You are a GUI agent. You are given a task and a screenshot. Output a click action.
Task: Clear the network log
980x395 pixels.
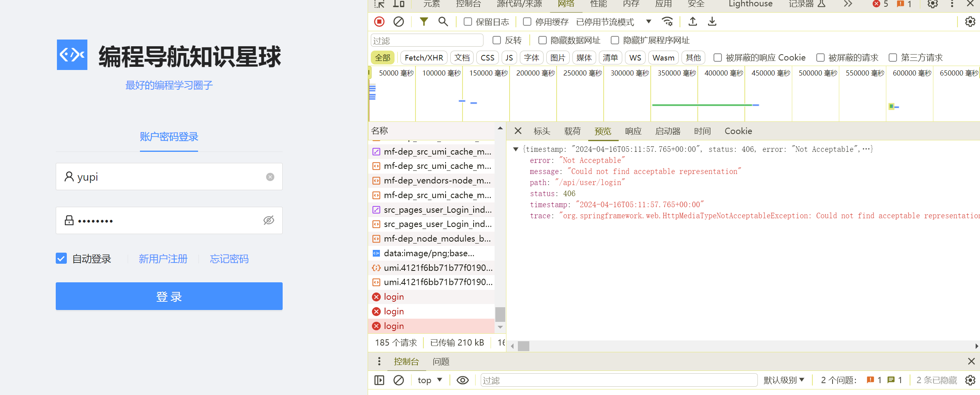(x=398, y=22)
